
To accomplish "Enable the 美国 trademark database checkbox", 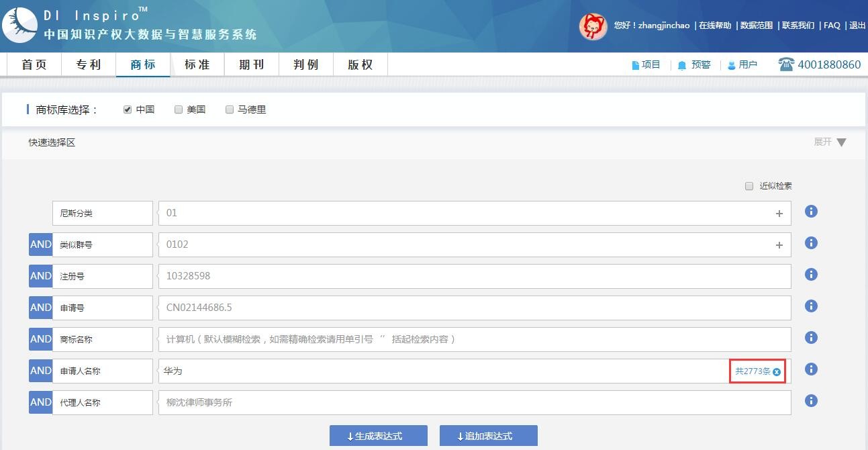I will point(179,109).
